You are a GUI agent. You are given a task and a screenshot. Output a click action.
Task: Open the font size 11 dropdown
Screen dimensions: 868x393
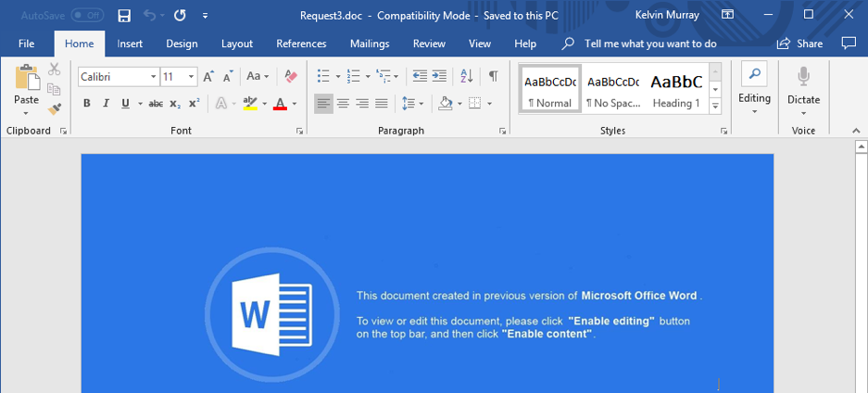[191, 77]
